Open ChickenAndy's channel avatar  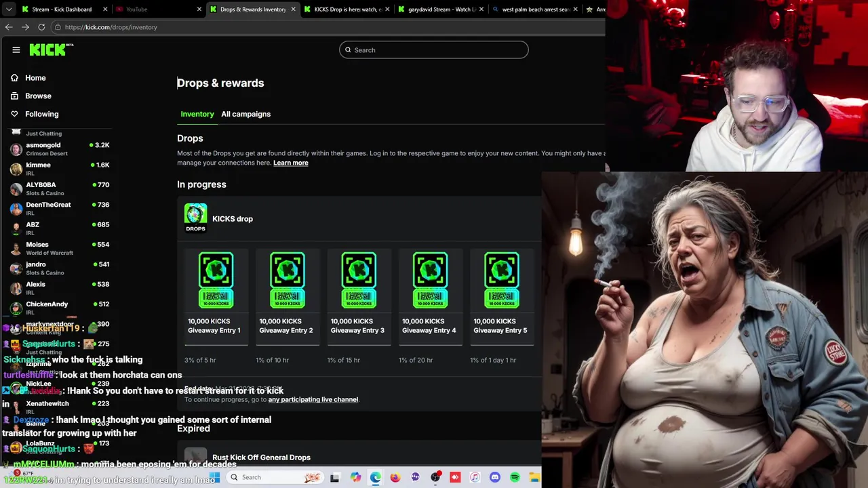(x=16, y=308)
